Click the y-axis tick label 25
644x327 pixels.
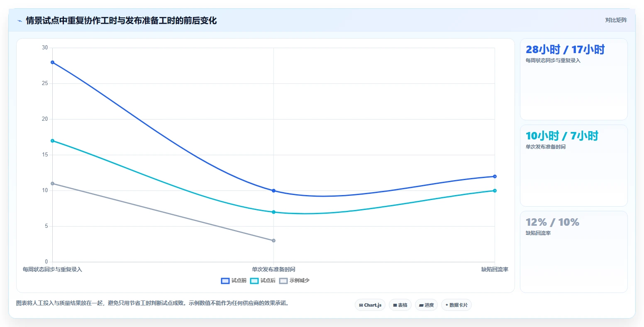point(45,83)
